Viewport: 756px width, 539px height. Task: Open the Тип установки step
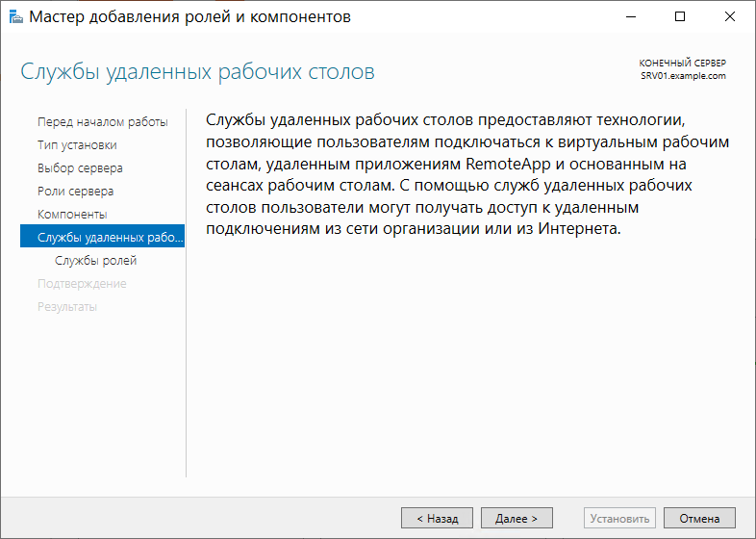coord(77,145)
